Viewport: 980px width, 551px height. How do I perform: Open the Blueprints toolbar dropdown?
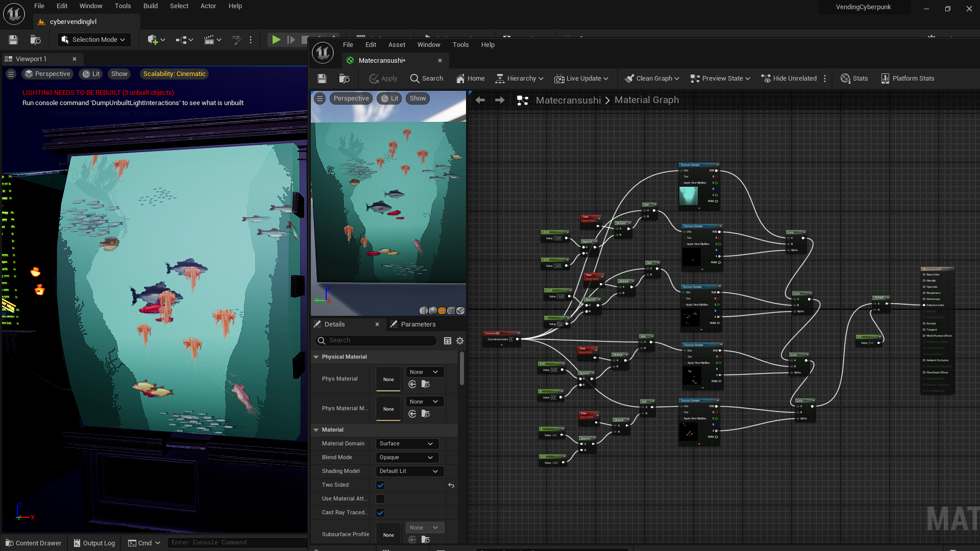click(184, 40)
